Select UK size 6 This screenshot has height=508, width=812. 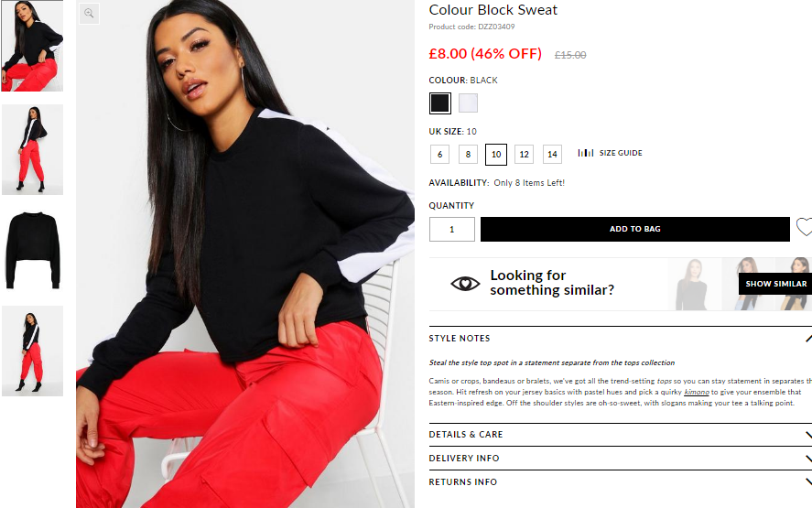tap(439, 155)
